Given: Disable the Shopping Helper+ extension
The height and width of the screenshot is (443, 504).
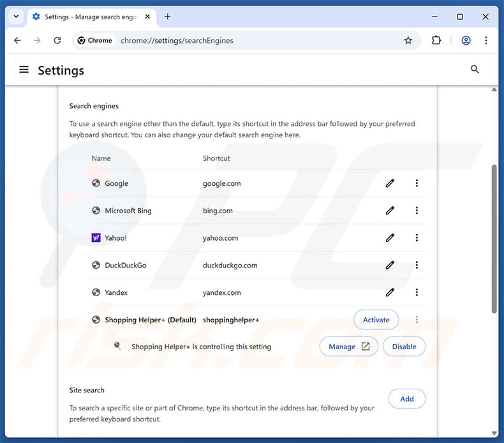Looking at the screenshot, I should click(404, 347).
